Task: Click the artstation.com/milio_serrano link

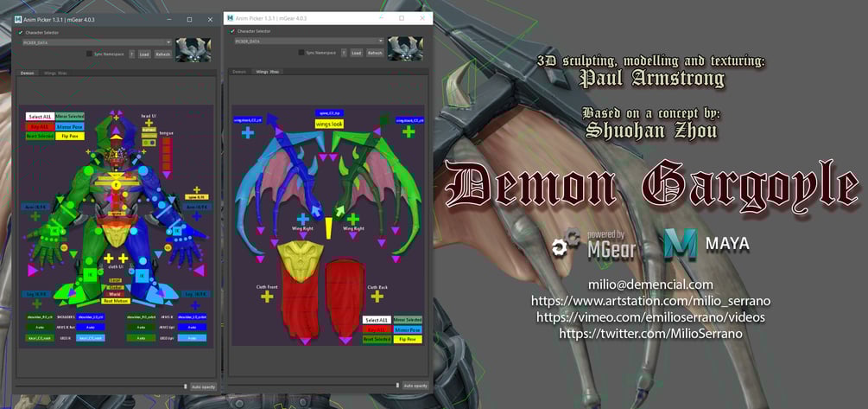Action: tap(650, 301)
